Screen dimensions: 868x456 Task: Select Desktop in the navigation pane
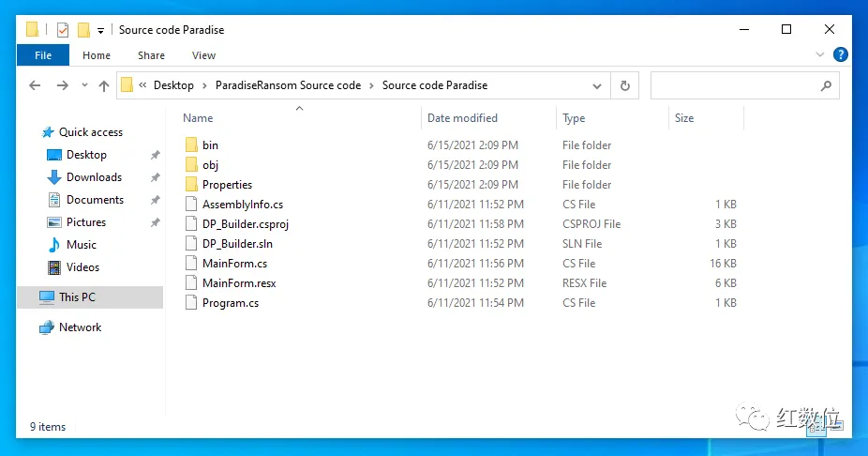click(x=86, y=155)
